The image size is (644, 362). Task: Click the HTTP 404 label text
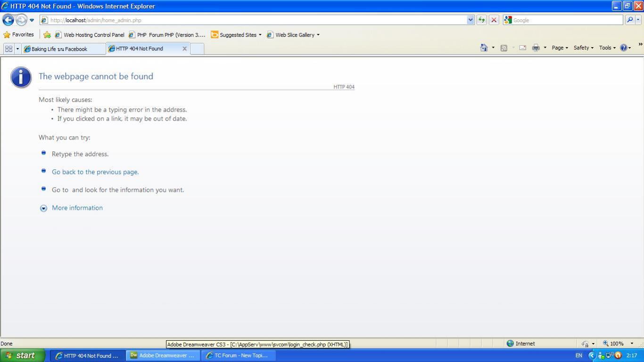coord(344,87)
